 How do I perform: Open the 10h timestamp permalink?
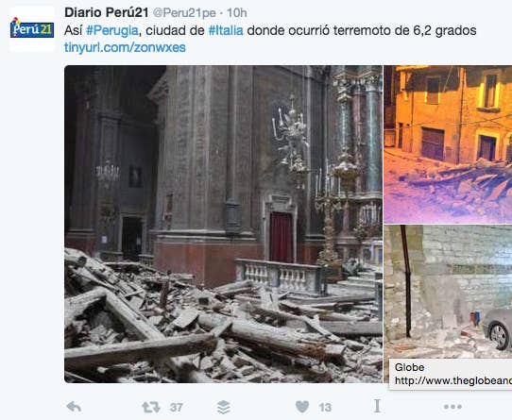(237, 13)
